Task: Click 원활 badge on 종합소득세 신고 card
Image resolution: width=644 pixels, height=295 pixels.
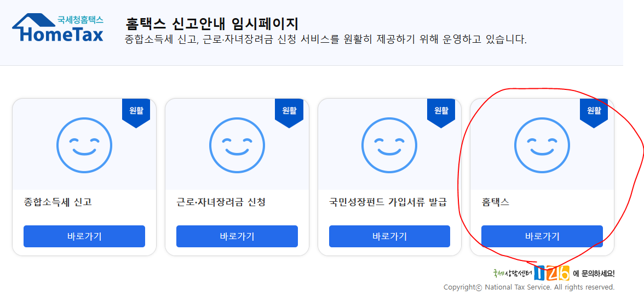Action: [x=136, y=113]
